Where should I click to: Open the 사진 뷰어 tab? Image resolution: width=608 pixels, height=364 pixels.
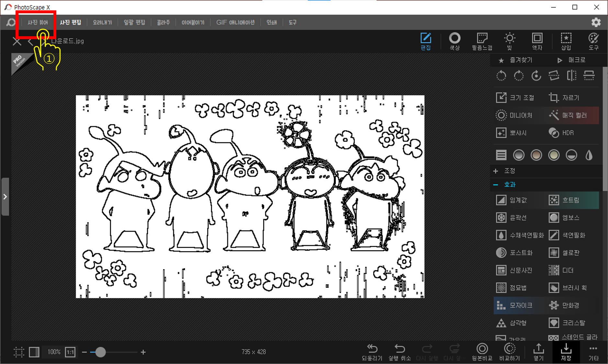tap(38, 22)
